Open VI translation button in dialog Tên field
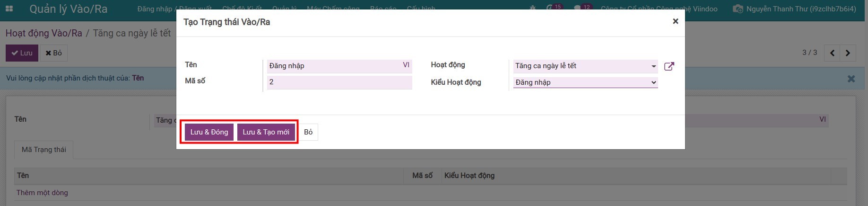 click(x=406, y=65)
